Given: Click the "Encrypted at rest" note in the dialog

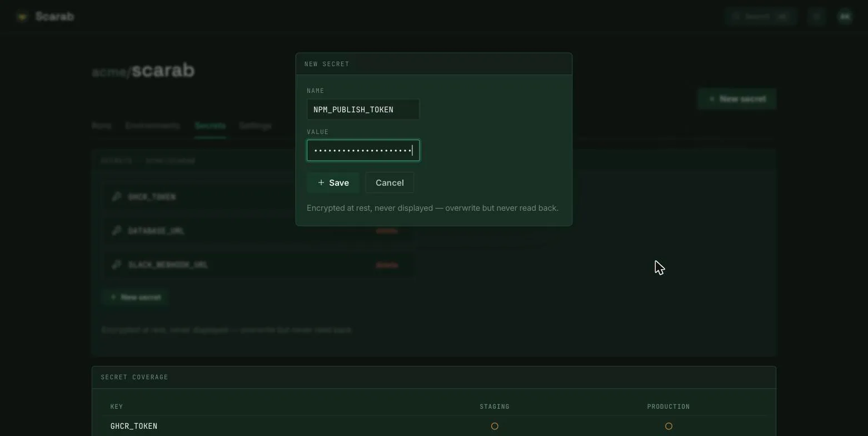Looking at the screenshot, I should [432, 208].
